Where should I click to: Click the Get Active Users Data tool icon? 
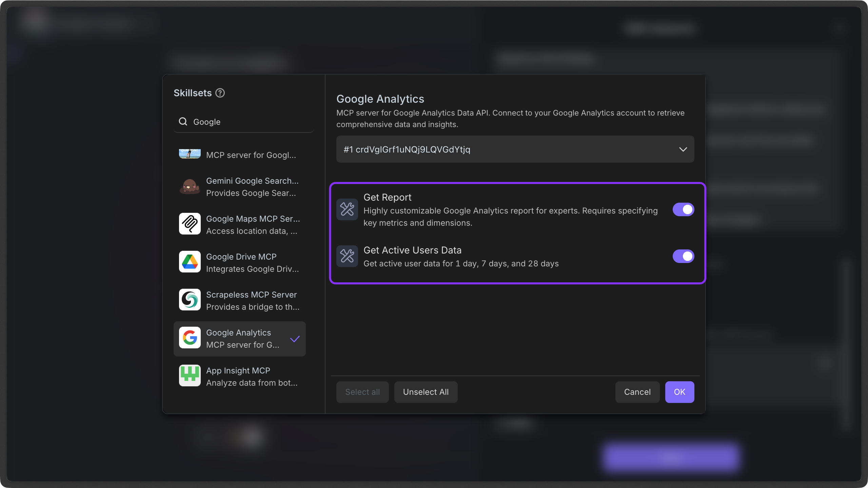point(347,256)
